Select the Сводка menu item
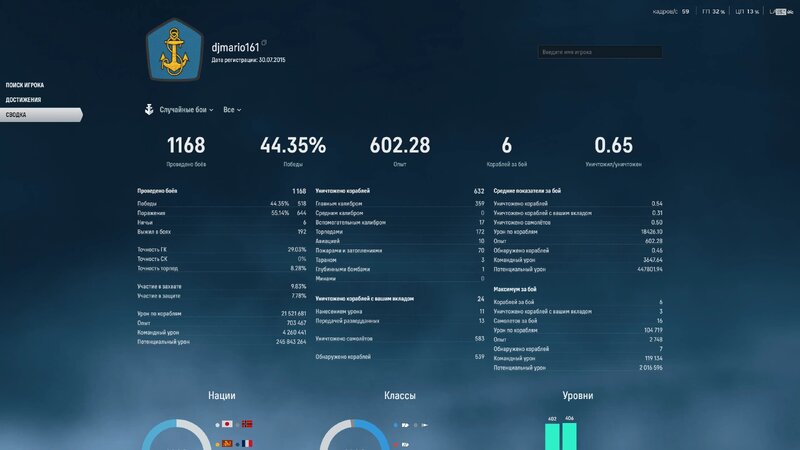The height and width of the screenshot is (450, 800). coord(41,115)
